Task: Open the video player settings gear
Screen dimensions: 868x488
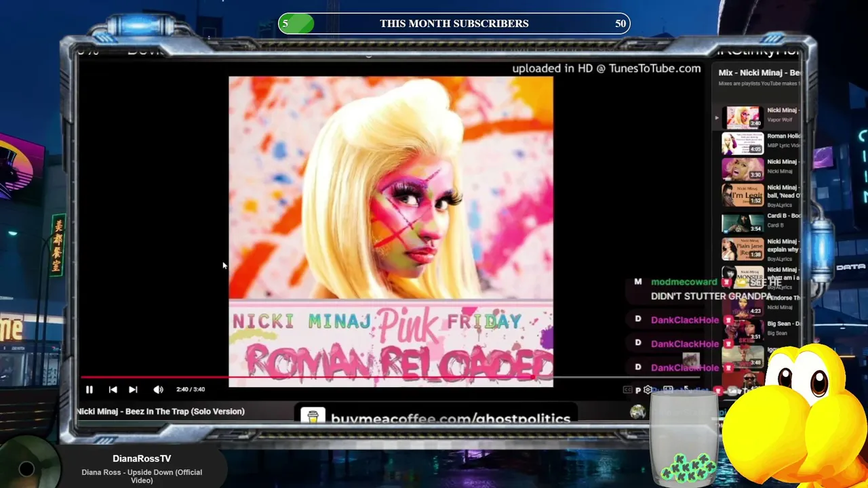Action: [x=648, y=390]
